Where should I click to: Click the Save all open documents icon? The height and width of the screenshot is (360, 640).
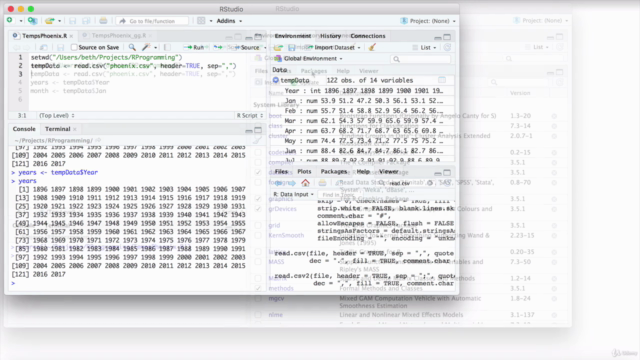(86, 21)
